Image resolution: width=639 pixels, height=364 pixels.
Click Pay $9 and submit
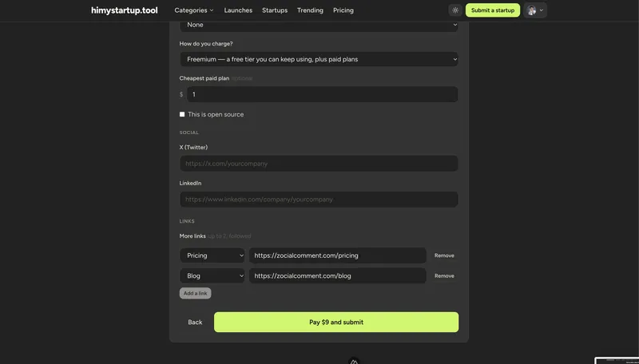(336, 322)
